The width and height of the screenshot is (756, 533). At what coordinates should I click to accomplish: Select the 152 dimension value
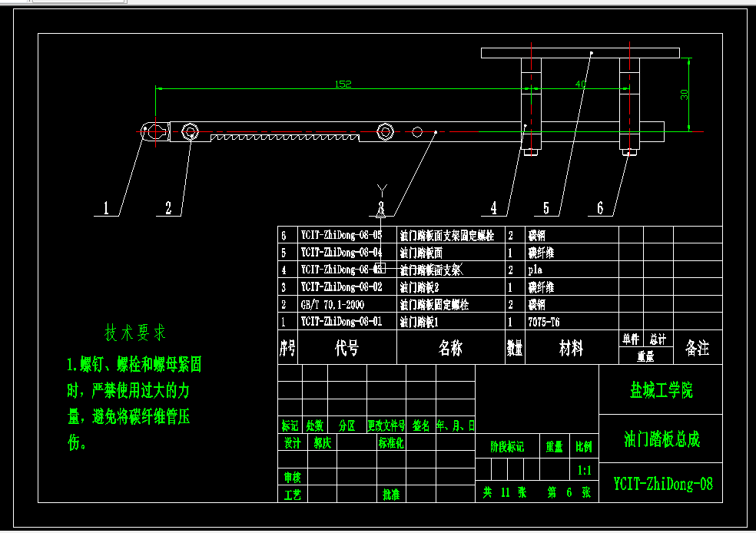click(343, 84)
